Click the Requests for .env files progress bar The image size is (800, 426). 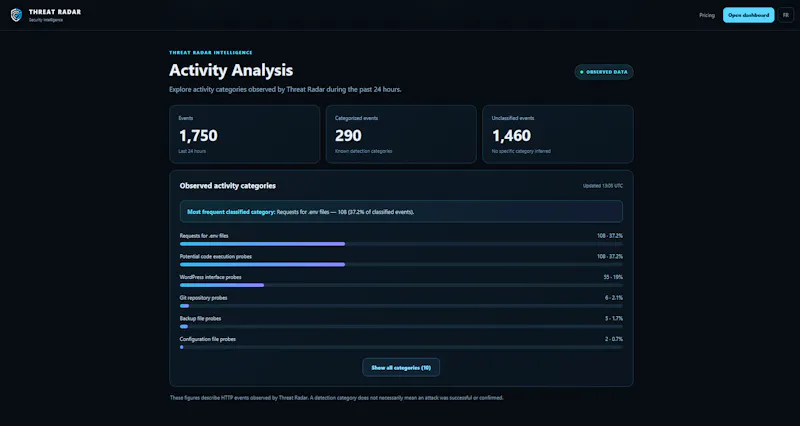[401, 244]
